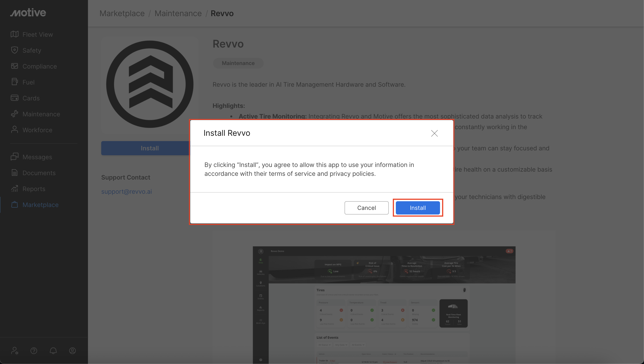Go to Marketplace breadcrumb

click(122, 13)
